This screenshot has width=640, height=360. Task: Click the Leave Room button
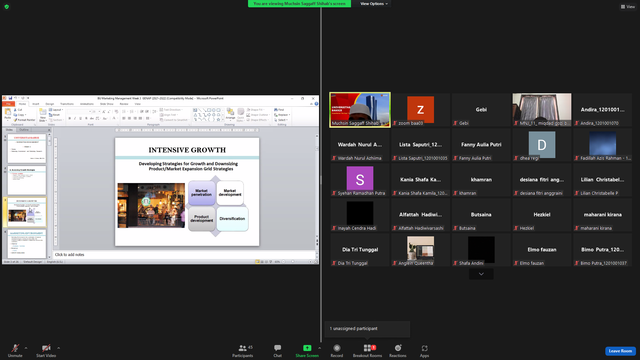click(620, 351)
